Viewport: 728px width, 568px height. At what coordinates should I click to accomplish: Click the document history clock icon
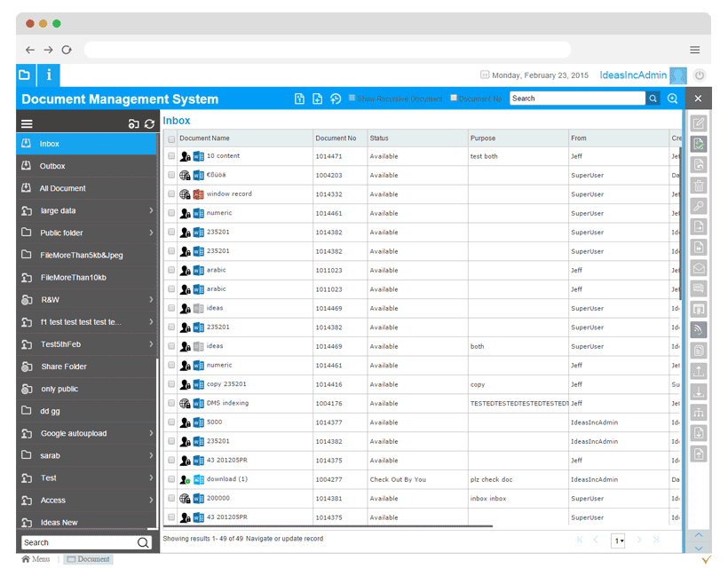(x=336, y=99)
